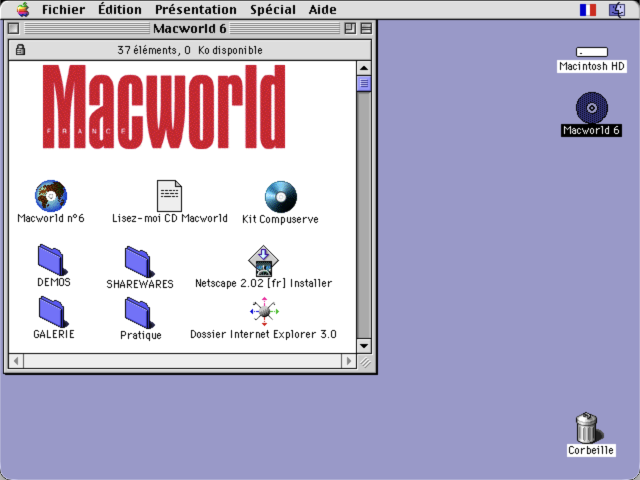Click the horizontal scrollbar left arrow
This screenshot has height=480, width=640.
(x=16, y=361)
